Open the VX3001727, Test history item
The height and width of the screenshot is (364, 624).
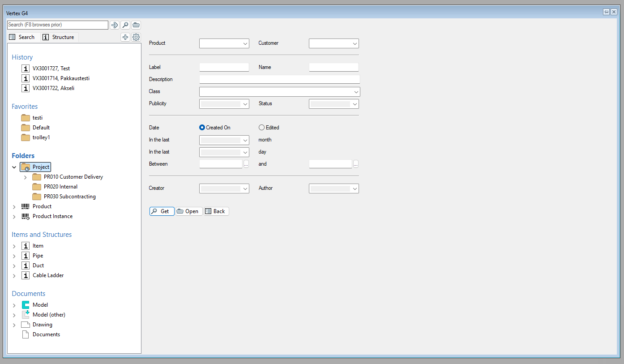pos(51,69)
